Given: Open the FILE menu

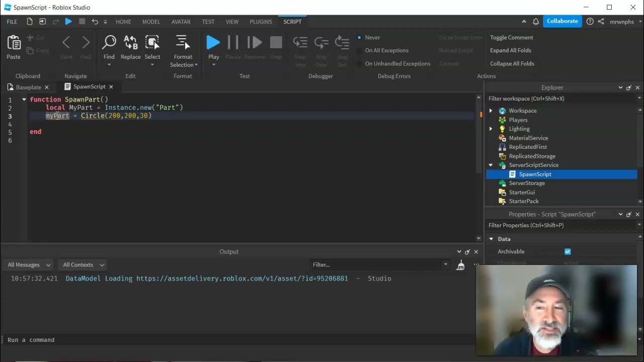Looking at the screenshot, I should coord(12,22).
